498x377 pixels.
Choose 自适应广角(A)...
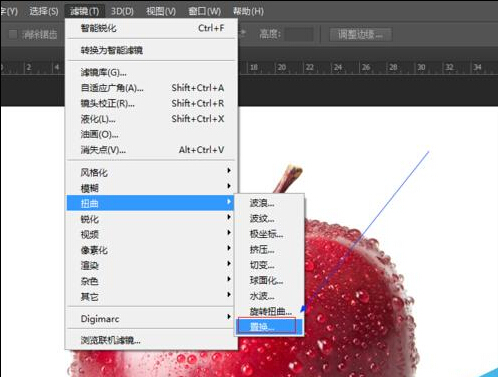(152, 88)
